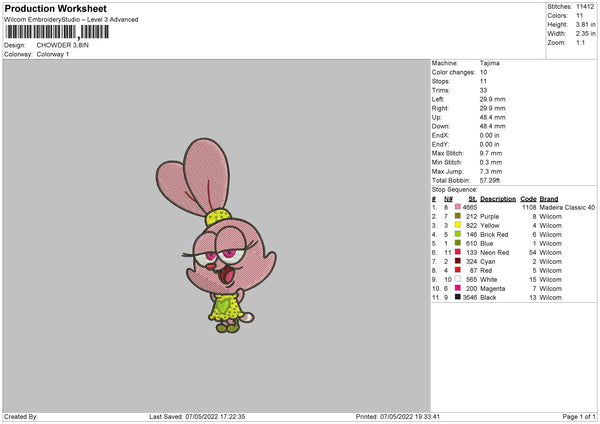Choose the Black thread color swatch
This screenshot has width=600, height=424.
click(458, 297)
